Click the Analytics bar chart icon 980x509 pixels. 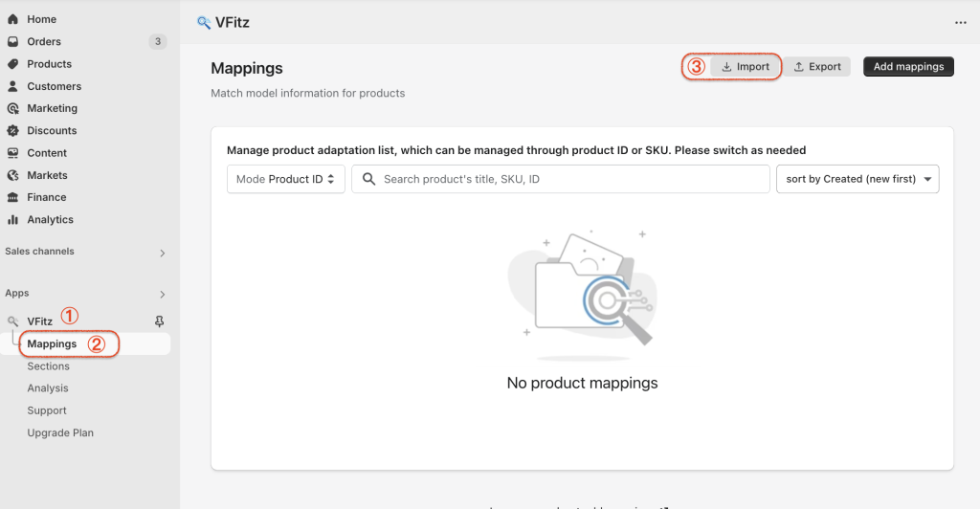click(12, 220)
